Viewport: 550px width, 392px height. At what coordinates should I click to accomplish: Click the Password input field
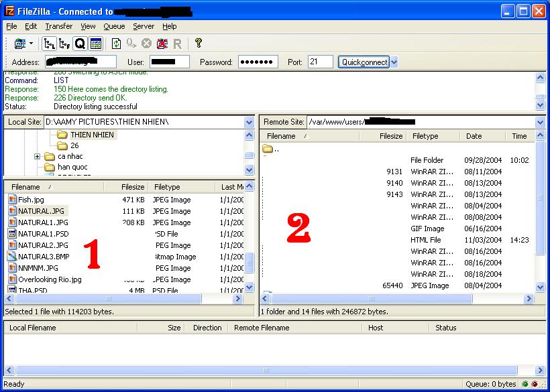[x=258, y=62]
